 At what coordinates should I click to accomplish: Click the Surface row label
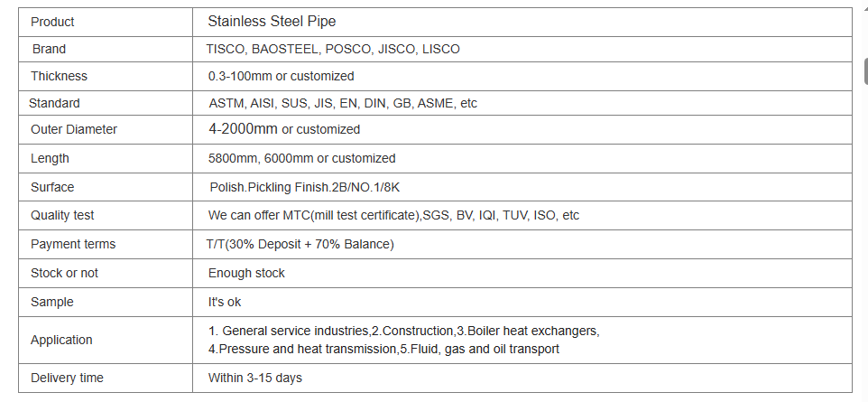point(52,187)
